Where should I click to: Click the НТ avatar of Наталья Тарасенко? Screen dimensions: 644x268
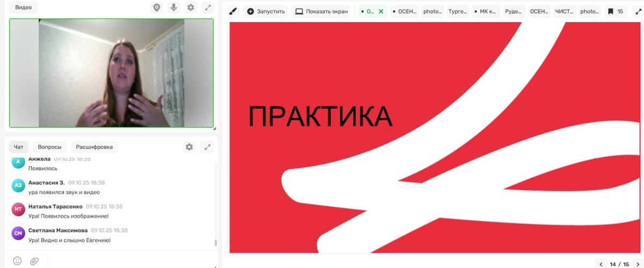click(x=18, y=209)
